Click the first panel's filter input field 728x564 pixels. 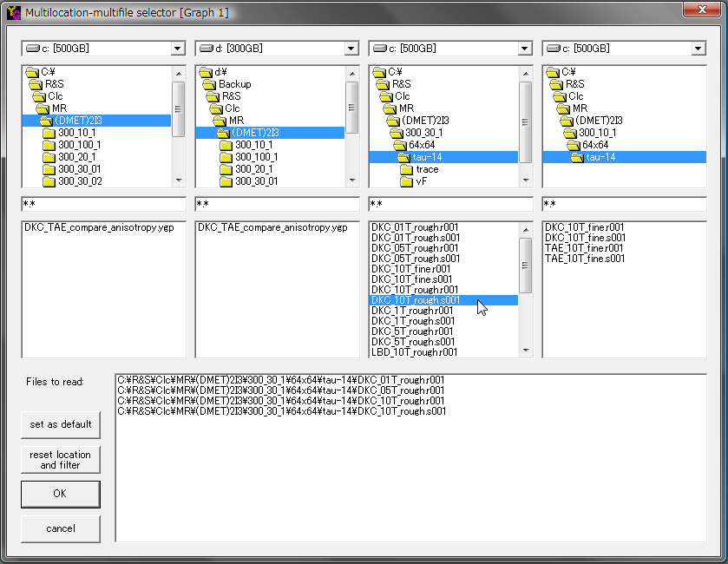[x=103, y=204]
